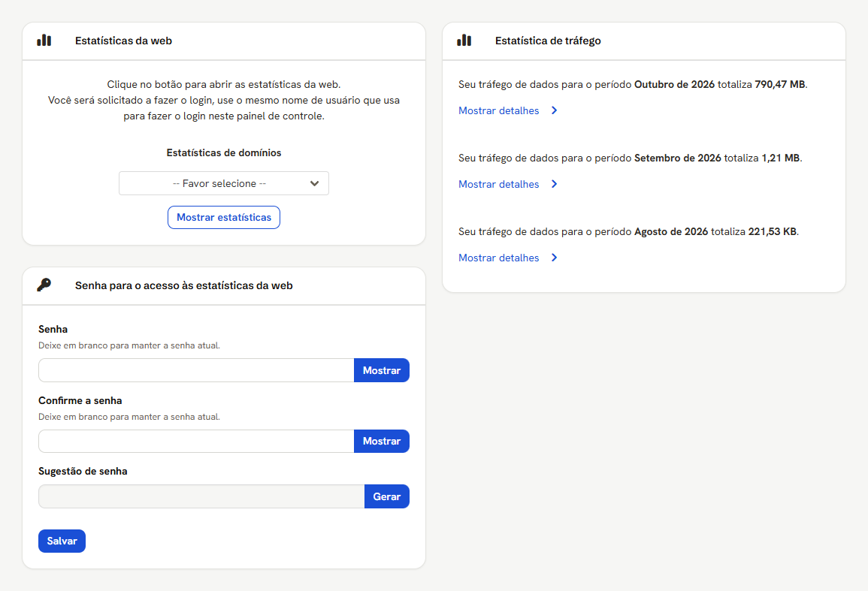Show details for Setembro de 2026 traffic

tap(498, 184)
